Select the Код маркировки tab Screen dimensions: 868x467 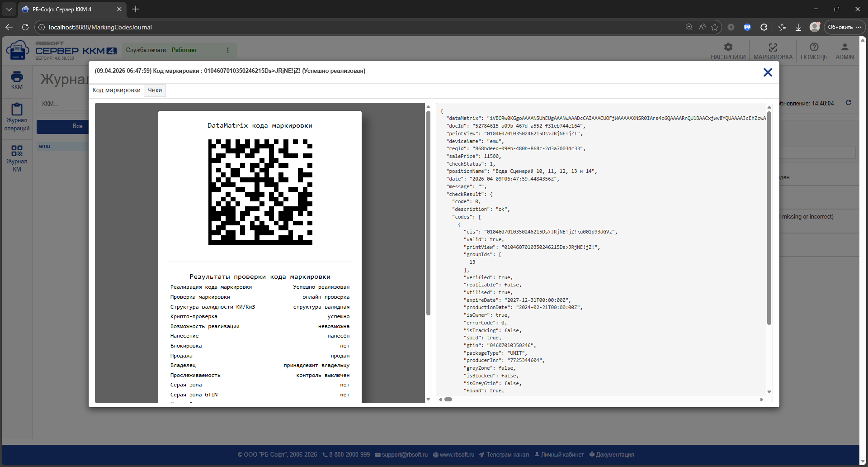click(117, 91)
